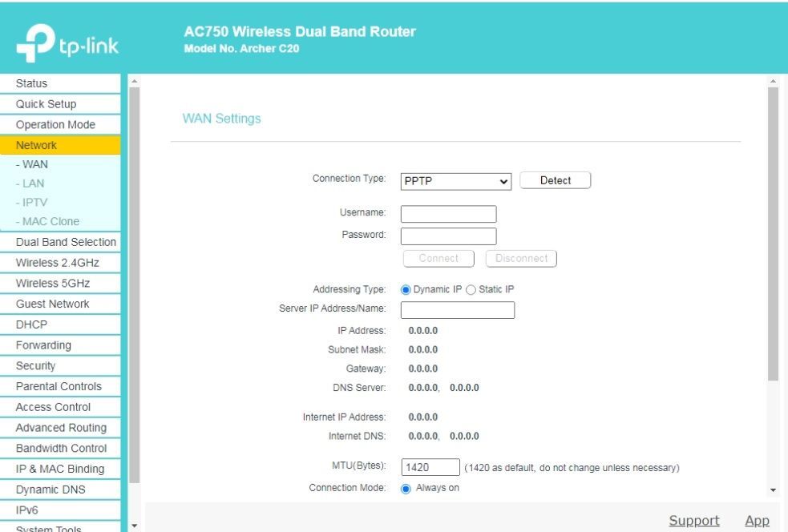Open the Connection Type dropdown
The image size is (788, 532).
click(x=455, y=181)
